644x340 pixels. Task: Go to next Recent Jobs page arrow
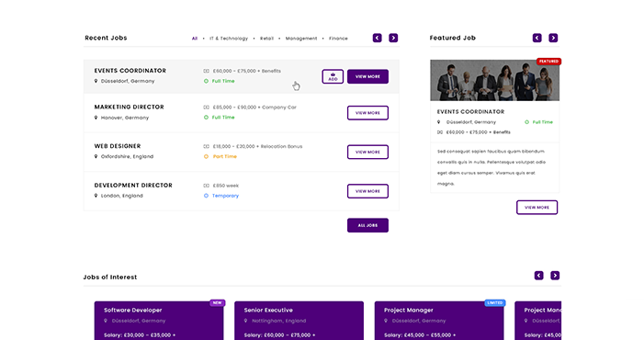pos(393,38)
